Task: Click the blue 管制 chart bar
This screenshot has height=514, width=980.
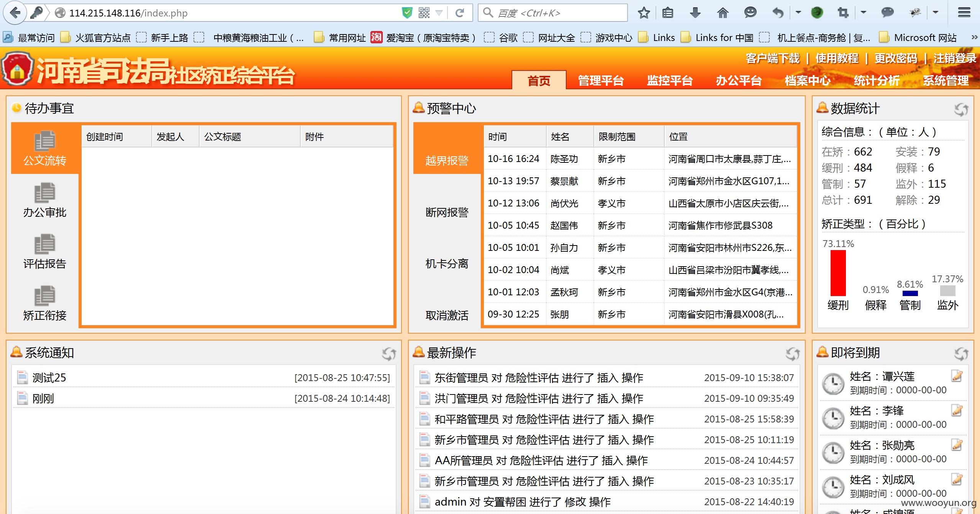Action: 910,293
